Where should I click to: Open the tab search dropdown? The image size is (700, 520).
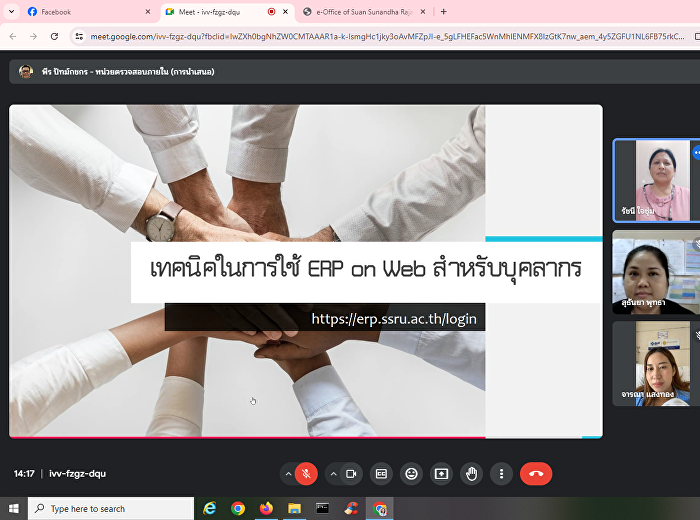tap(12, 12)
